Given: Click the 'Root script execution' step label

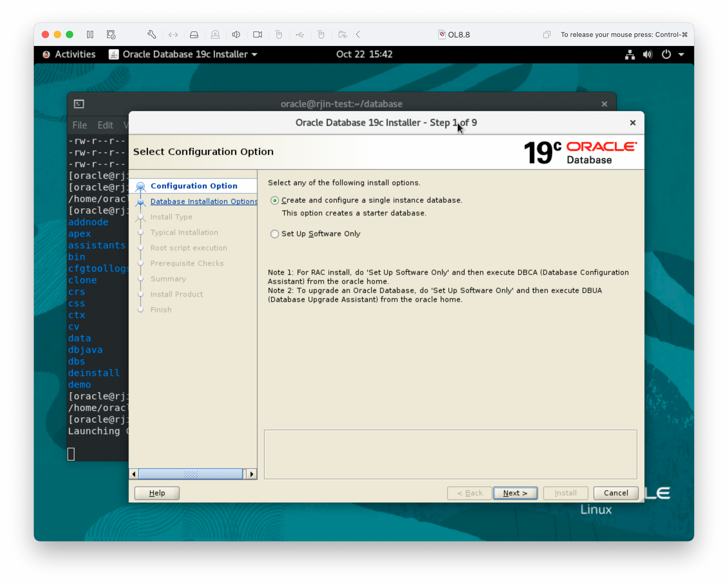Looking at the screenshot, I should pos(189,248).
